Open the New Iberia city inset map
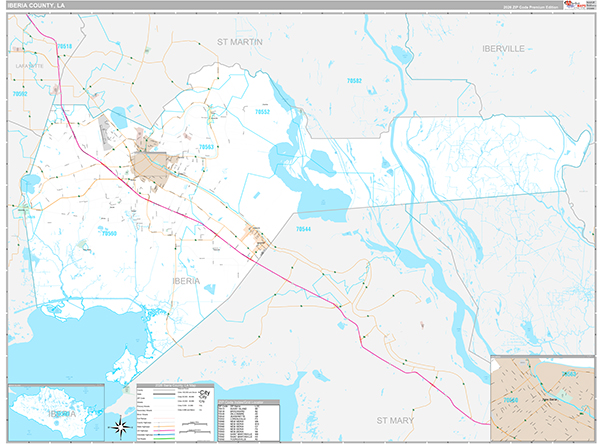The width and height of the screenshot is (600, 444). (x=543, y=398)
